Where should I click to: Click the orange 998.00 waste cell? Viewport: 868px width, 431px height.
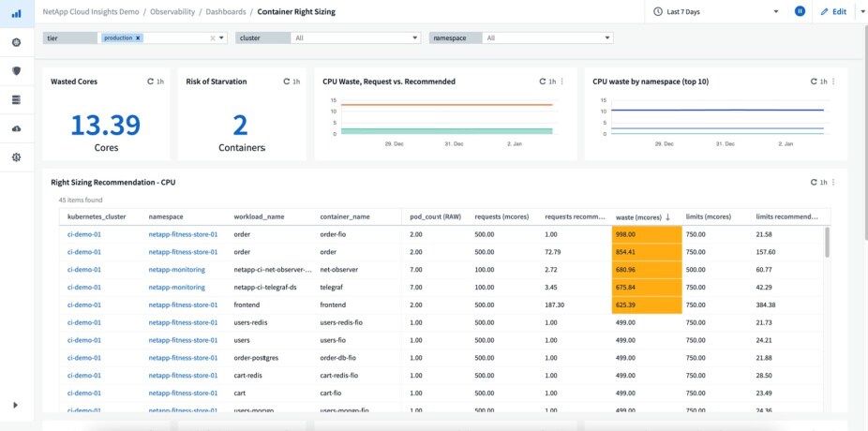click(x=647, y=234)
